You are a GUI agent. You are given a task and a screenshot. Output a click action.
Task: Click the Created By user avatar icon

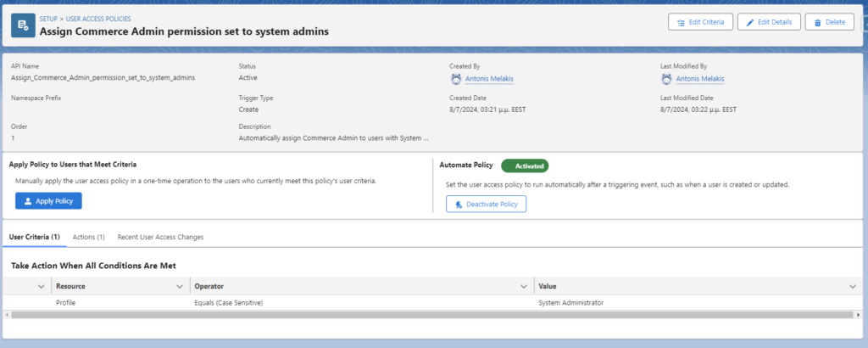pos(455,79)
